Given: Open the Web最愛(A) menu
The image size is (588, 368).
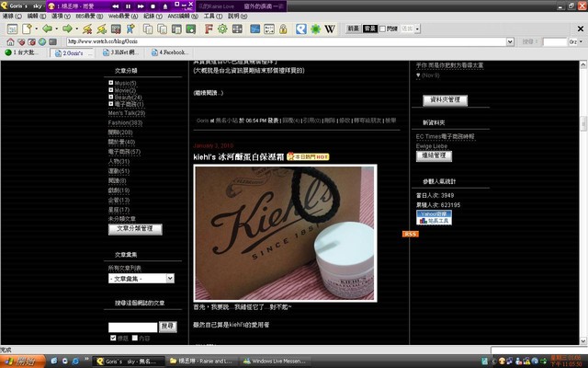Looking at the screenshot, I should pyautogui.click(x=123, y=17).
